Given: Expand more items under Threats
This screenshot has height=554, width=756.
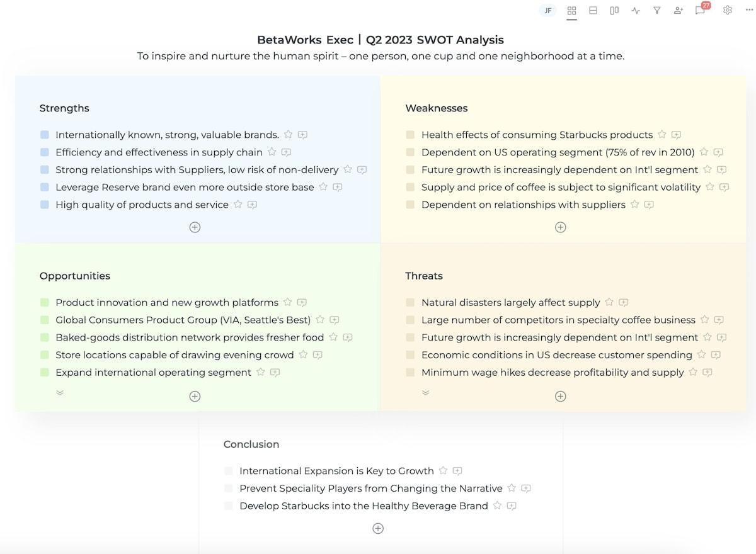Looking at the screenshot, I should point(425,392).
